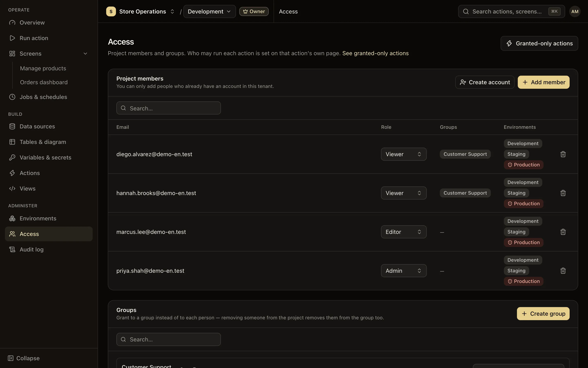Click Create group button
Image resolution: width=588 pixels, height=368 pixels.
(x=543, y=313)
